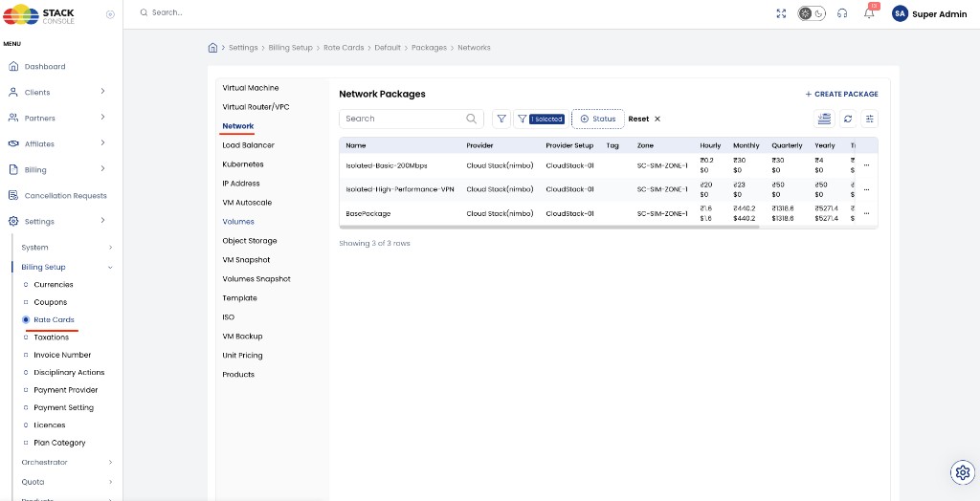Select Disciplinary Actions under Billing Setup
980x501 pixels.
click(x=69, y=372)
